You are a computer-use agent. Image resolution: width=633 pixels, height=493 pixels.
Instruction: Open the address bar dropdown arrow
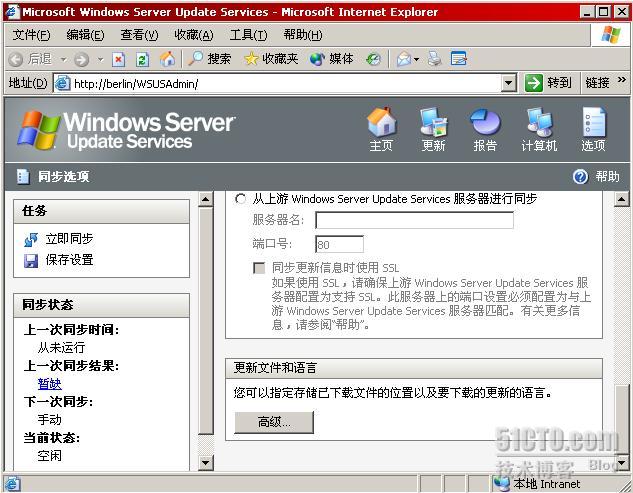pos(509,83)
